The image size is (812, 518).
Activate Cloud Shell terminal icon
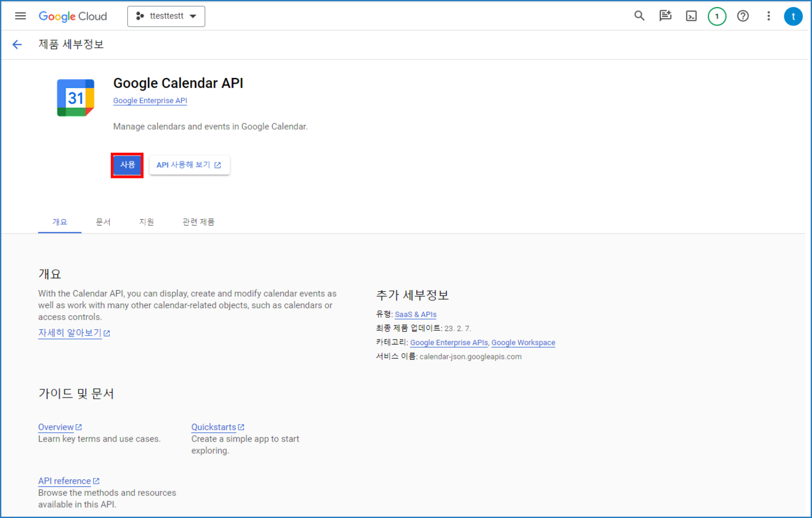[x=691, y=16]
